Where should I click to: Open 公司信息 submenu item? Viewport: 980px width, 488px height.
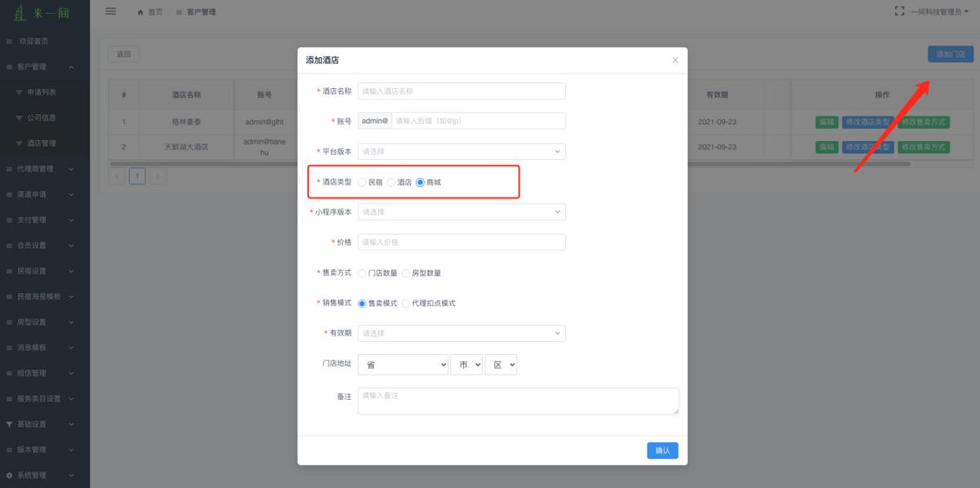coord(45,118)
